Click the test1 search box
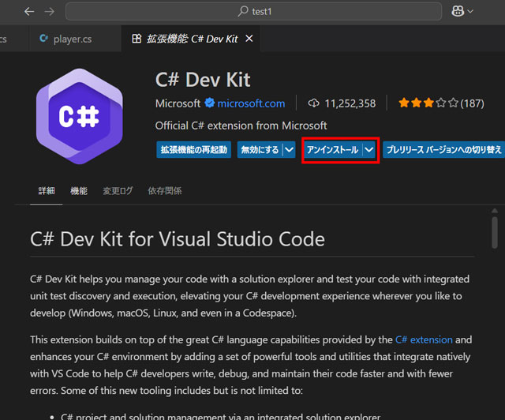This screenshot has height=420, width=505. 260,12
